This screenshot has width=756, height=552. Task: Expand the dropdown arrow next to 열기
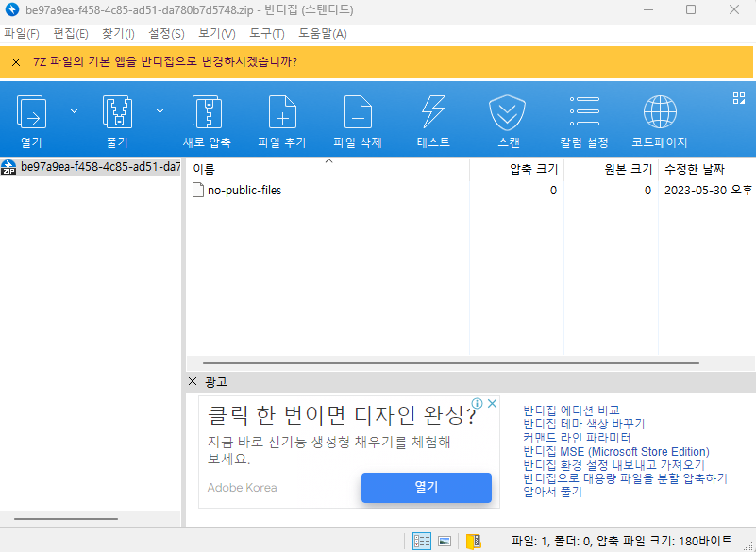pos(74,111)
